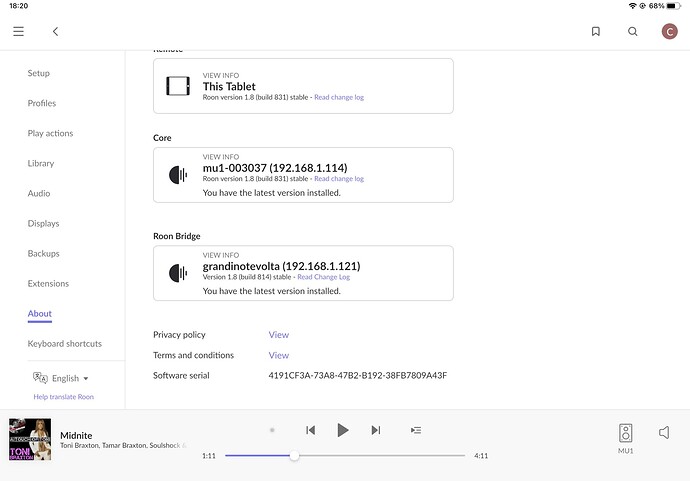690x481 pixels.
Task: Play the current track Midnite
Action: [342, 430]
